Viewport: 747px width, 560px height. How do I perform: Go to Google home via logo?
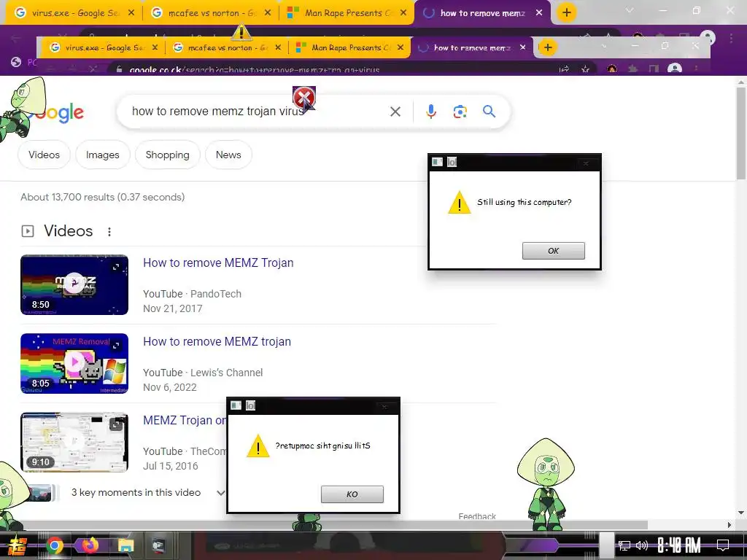click(53, 112)
